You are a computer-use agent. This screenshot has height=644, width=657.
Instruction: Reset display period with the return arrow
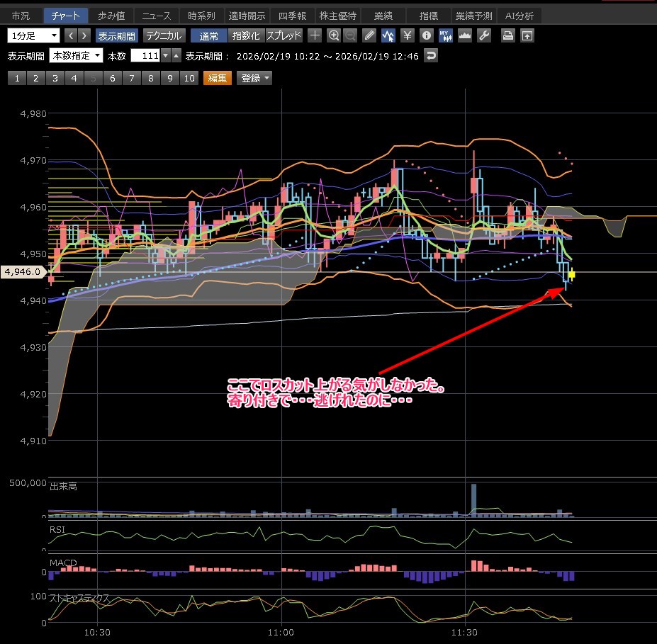[x=431, y=56]
